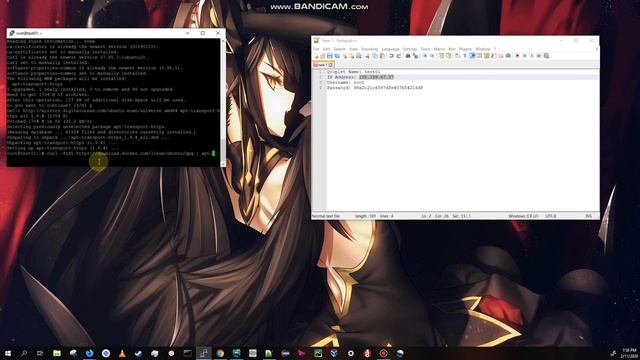Screen dimensions: 640x360
Task: Toggle synchronized vertical scrolling
Action: click(x=441, y=56)
